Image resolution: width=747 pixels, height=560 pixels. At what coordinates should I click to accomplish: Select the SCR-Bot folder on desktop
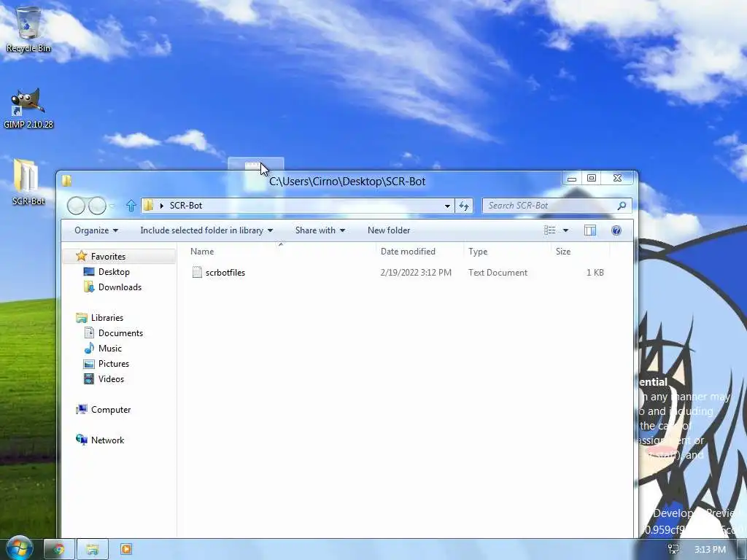28,182
